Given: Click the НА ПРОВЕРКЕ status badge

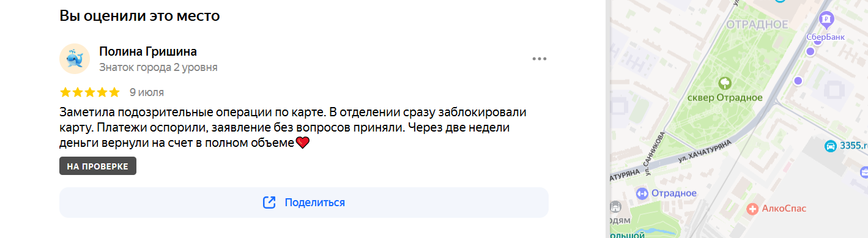Looking at the screenshot, I should pos(98,166).
